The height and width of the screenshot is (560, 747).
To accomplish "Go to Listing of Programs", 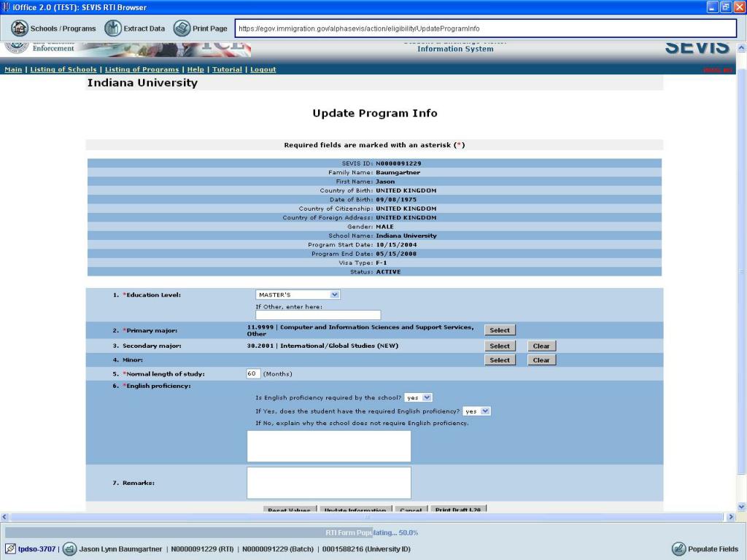I will pos(142,69).
